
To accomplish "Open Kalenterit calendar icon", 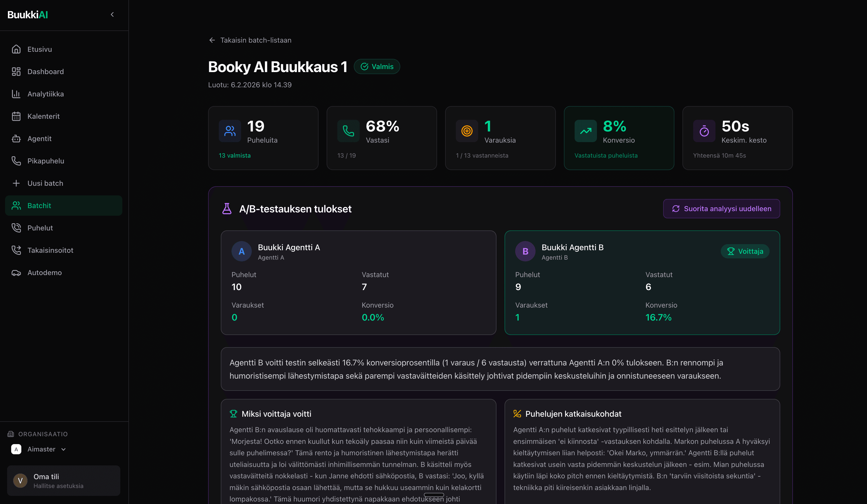I will point(16,116).
